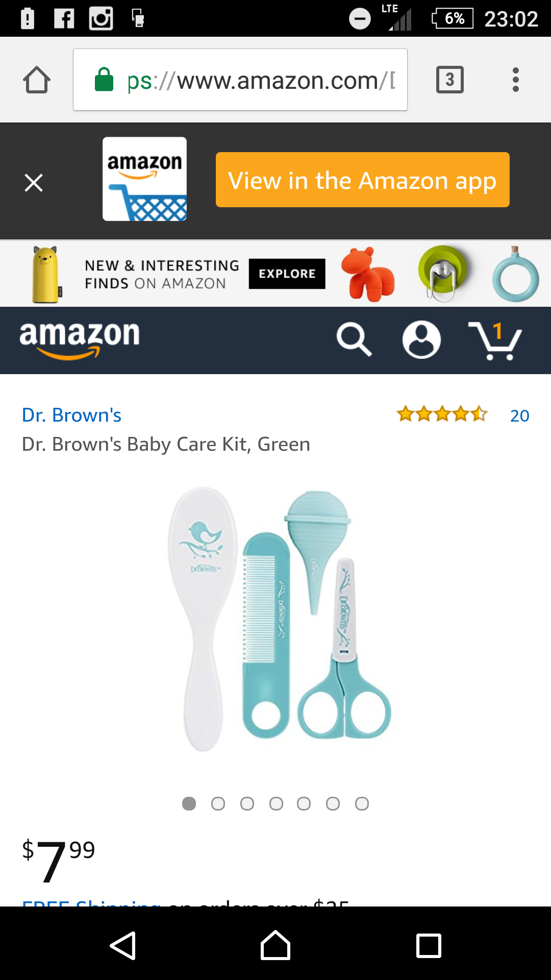Tap the baby care kit product image
Viewport: 551px width, 980px height.
coord(279,619)
